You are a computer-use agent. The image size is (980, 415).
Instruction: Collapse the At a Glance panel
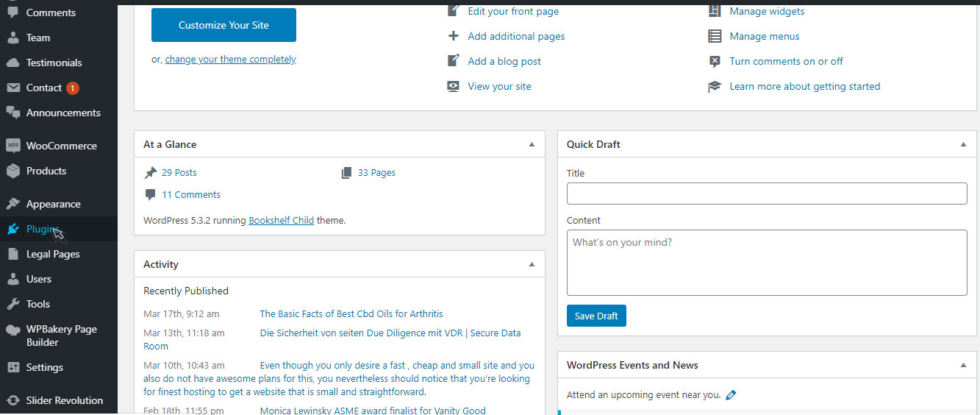(532, 144)
